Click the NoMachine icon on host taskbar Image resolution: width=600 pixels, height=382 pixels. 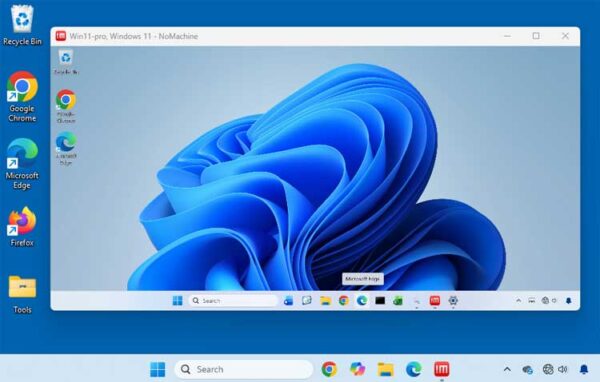pyautogui.click(x=442, y=369)
